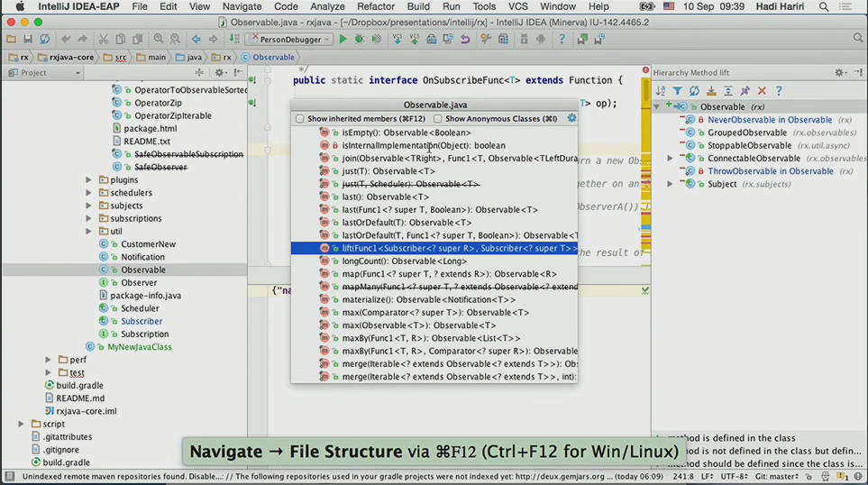Click the Find magnifier icon in toolbar
The image size is (868, 485).
click(x=159, y=40)
